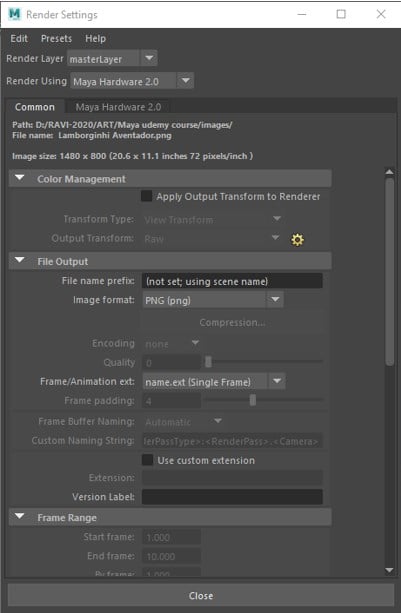Collapse the Color Management section
Viewport: 401px width, 613px height.
[x=20, y=179]
